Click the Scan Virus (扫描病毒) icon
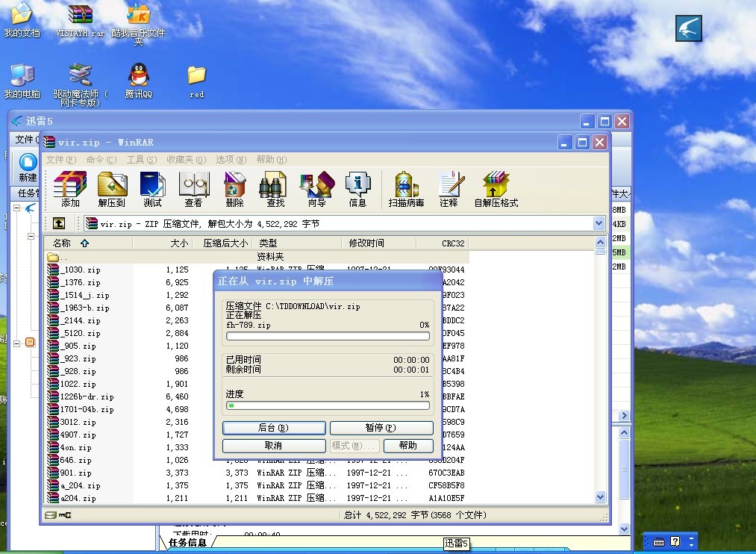 tap(406, 189)
